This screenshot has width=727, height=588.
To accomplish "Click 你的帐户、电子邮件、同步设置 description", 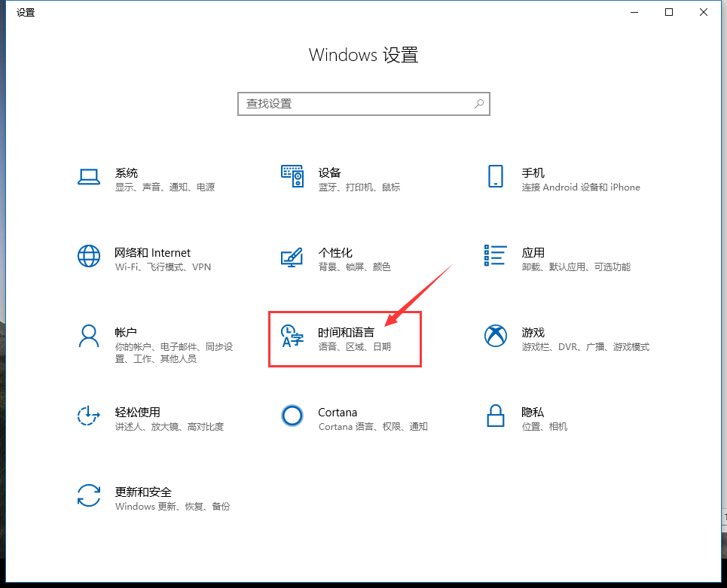I will pyautogui.click(x=174, y=352).
